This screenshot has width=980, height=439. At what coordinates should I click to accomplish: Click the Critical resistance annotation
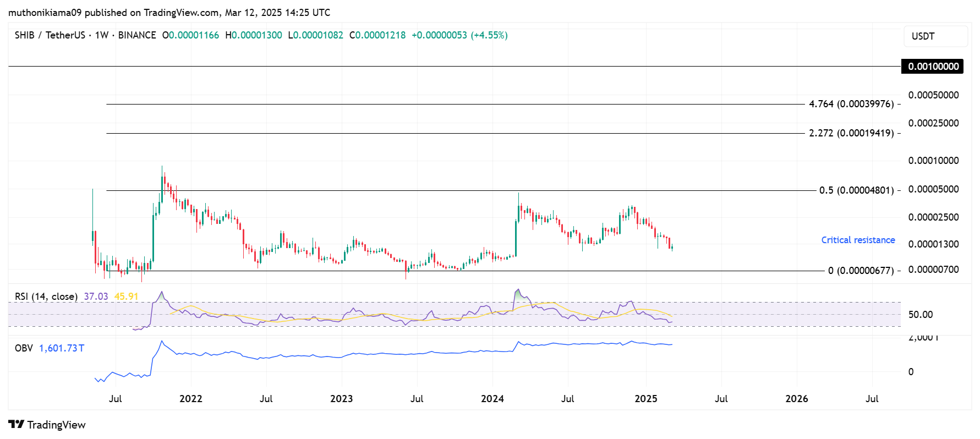pyautogui.click(x=858, y=240)
